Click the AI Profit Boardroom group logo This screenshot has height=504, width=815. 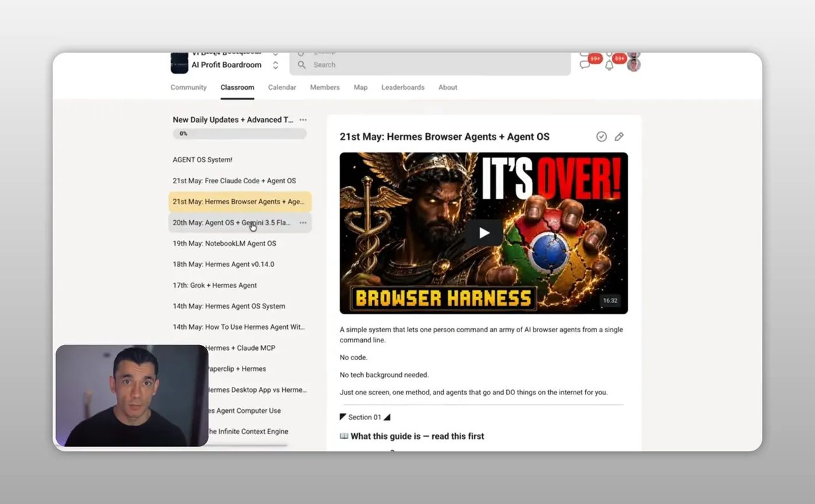tap(180, 63)
